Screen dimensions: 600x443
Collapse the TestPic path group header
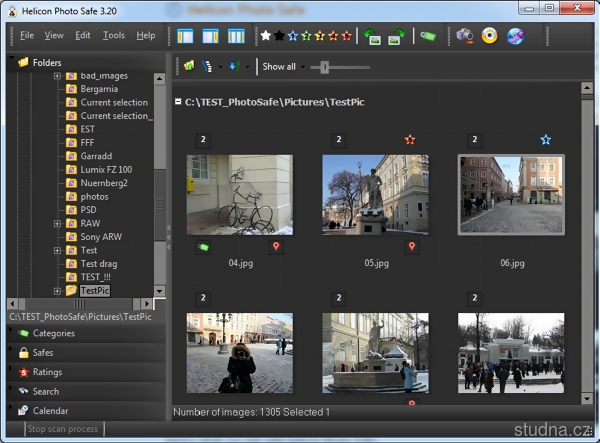178,102
